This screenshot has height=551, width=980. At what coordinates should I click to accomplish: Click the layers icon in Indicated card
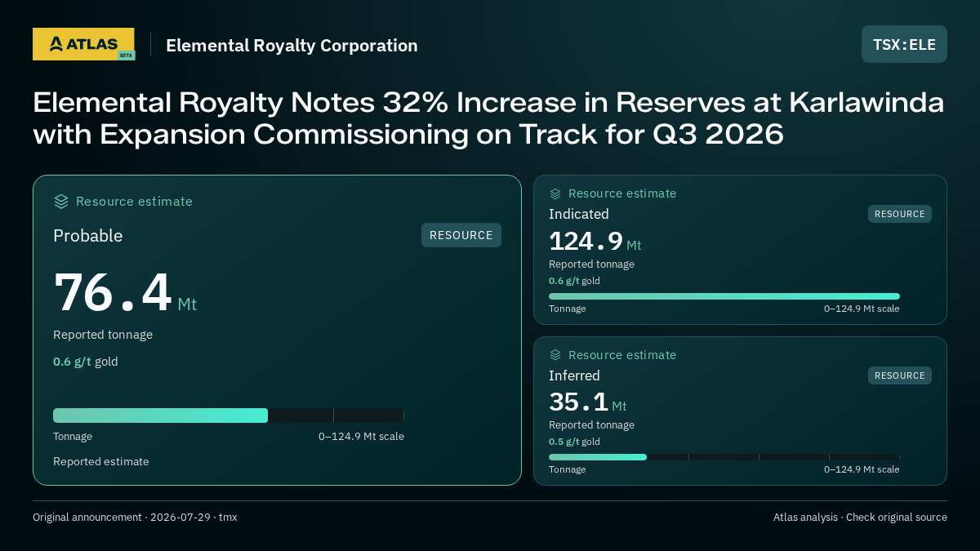pos(555,193)
